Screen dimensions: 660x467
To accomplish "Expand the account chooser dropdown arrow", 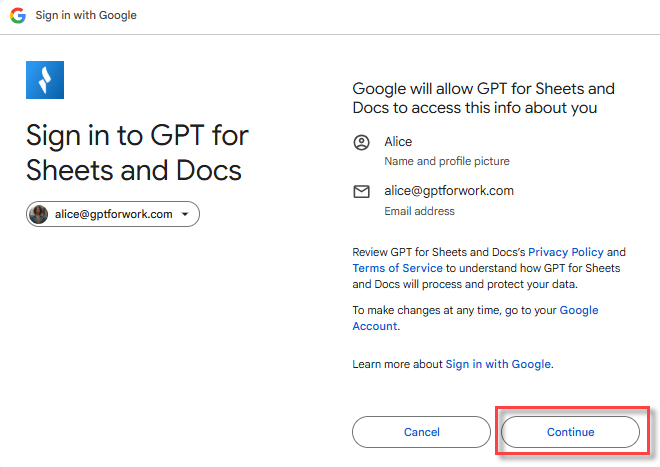I will pos(185,214).
